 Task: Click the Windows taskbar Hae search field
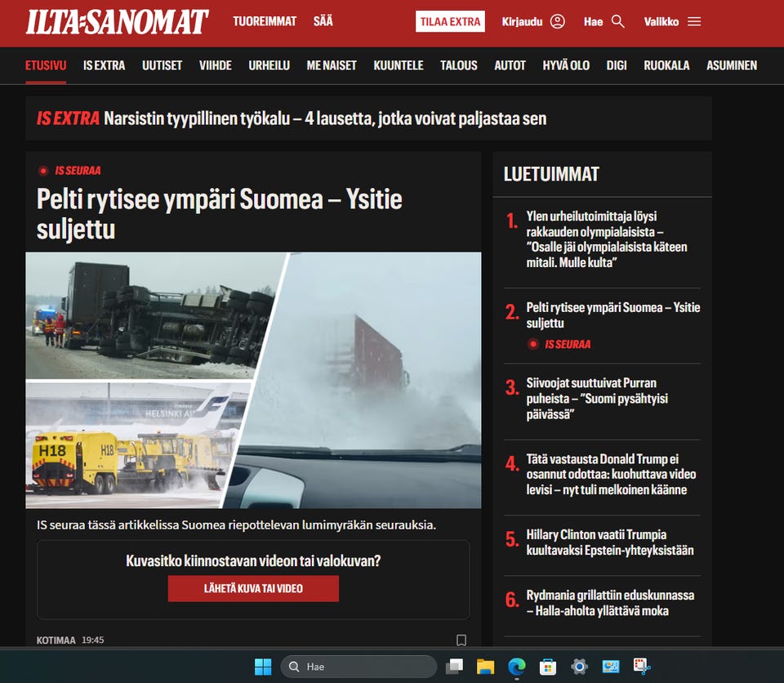coord(359,667)
